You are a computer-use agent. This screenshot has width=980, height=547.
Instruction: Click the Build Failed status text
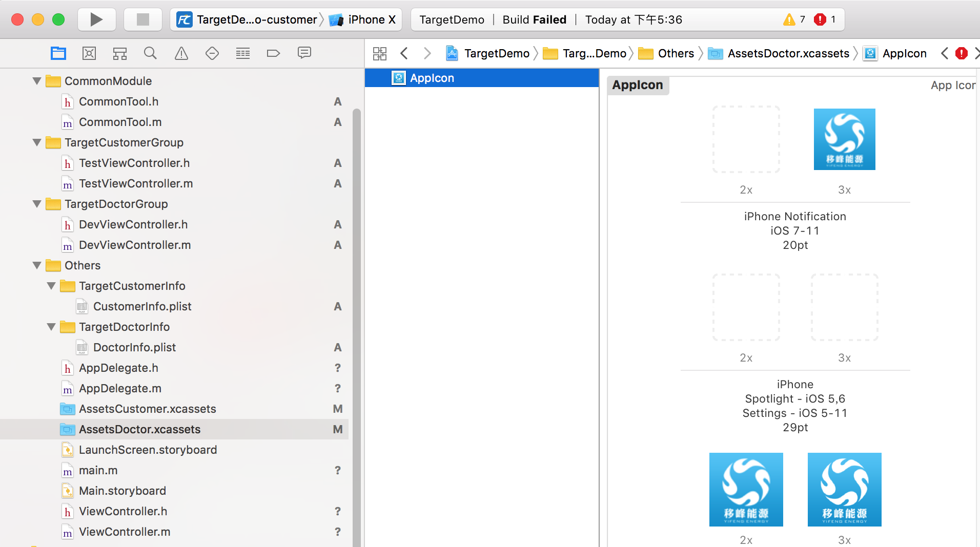(534, 19)
